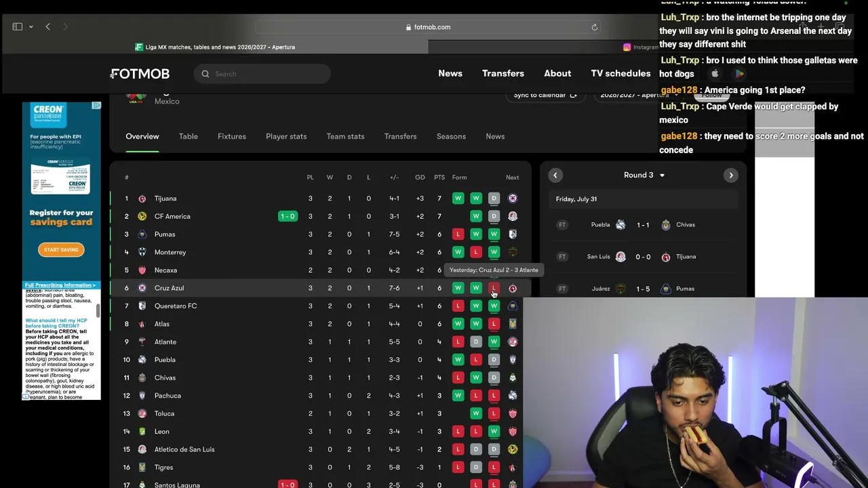Click the Sync to calendar button
This screenshot has width=868, height=488.
click(545, 95)
